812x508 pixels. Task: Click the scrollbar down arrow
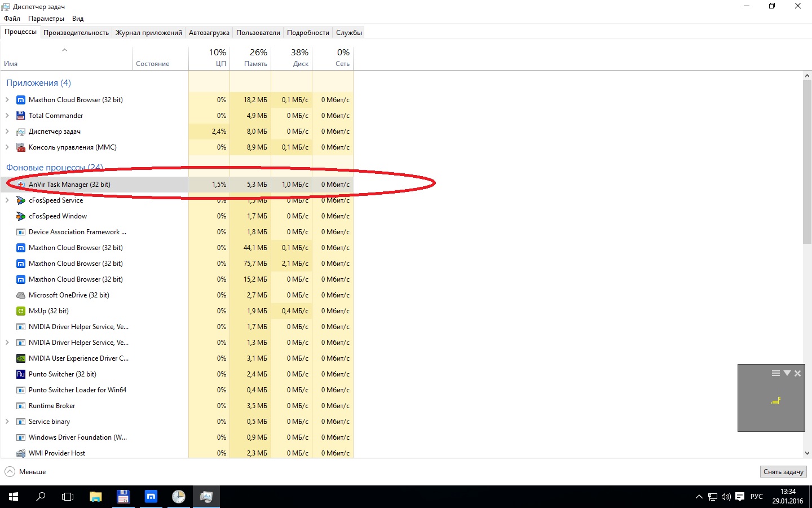tap(807, 453)
